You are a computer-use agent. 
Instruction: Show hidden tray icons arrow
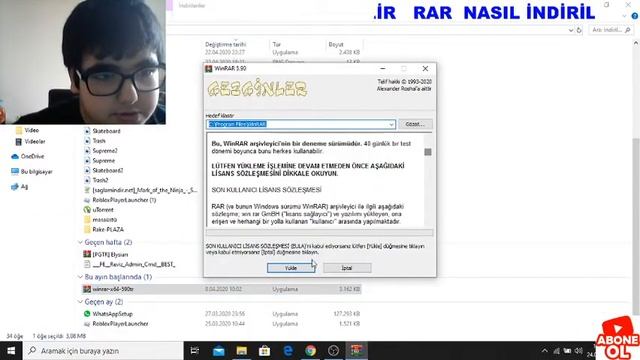(x=544, y=351)
